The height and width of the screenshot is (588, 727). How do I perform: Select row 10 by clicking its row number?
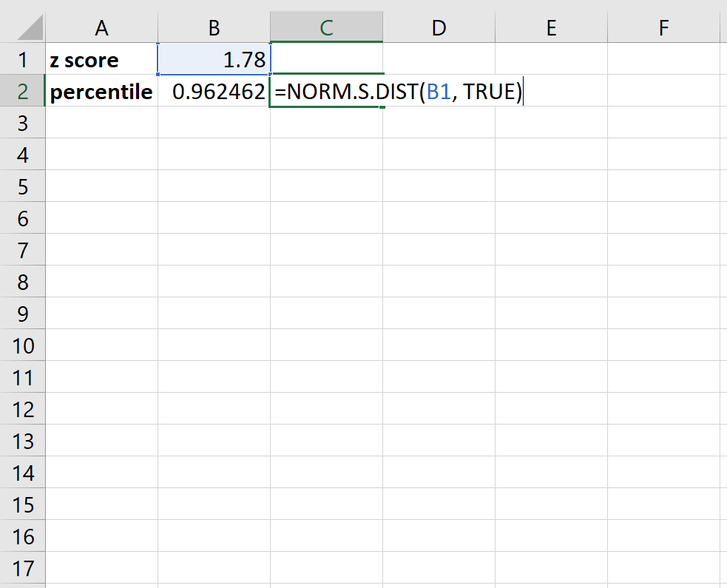click(22, 345)
